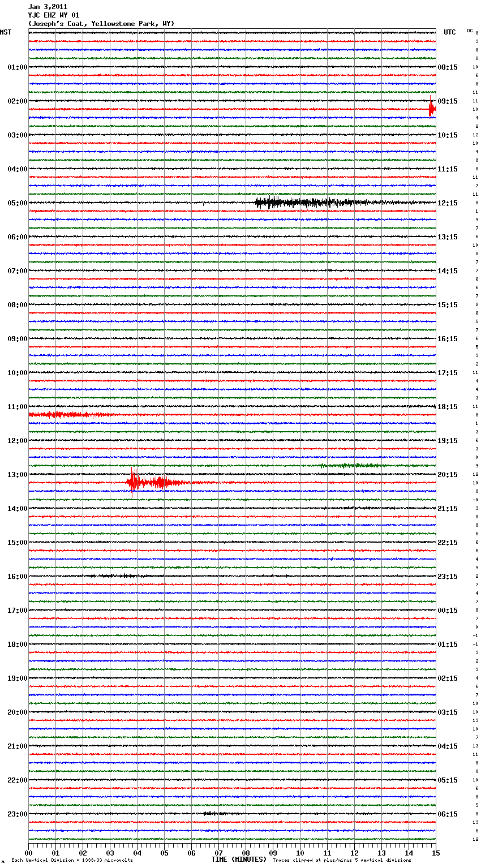Click minute axis tick label 00
The width and height of the screenshot is (481, 868).
(29, 853)
